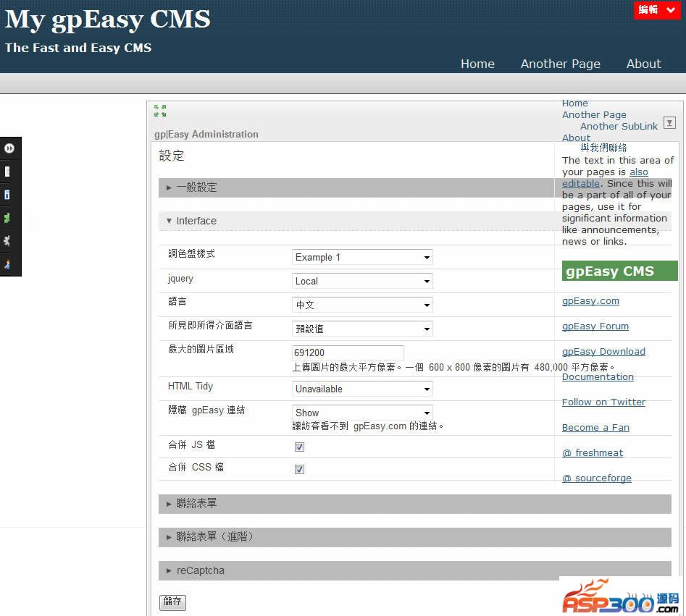Open the gpEasy Forum link
Viewport: 686px width, 616px height.
click(x=595, y=326)
